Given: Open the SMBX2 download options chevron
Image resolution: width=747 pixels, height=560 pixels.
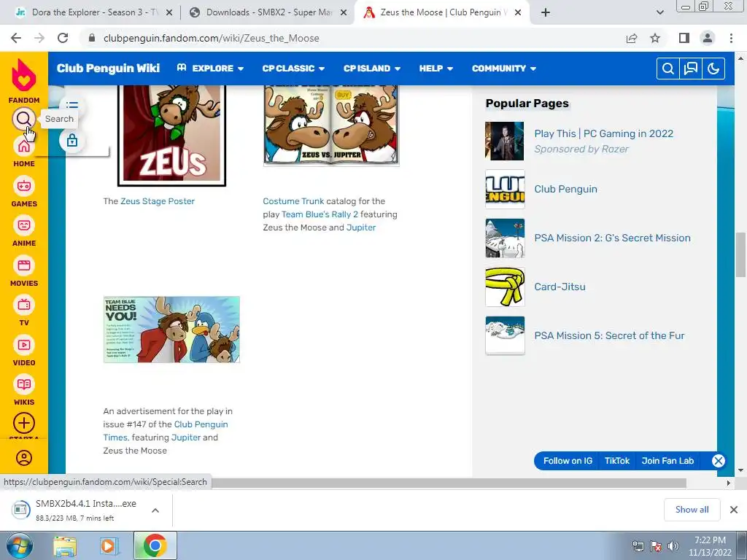Looking at the screenshot, I should [x=155, y=510].
